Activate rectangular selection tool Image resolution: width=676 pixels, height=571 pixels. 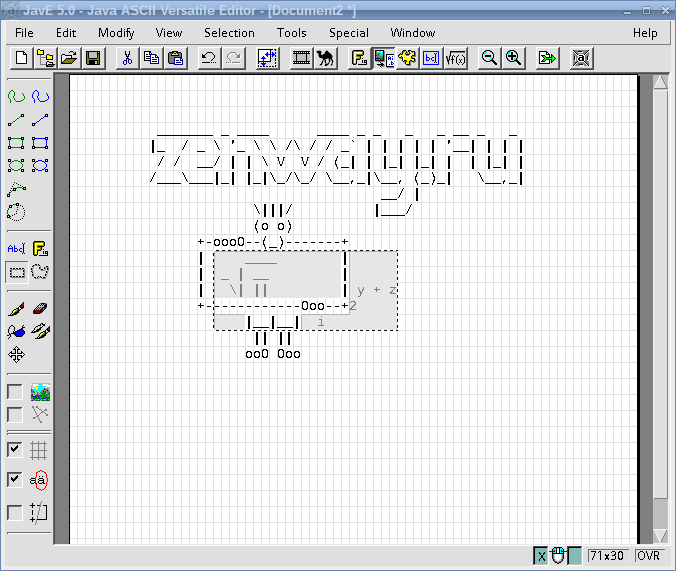[17, 272]
